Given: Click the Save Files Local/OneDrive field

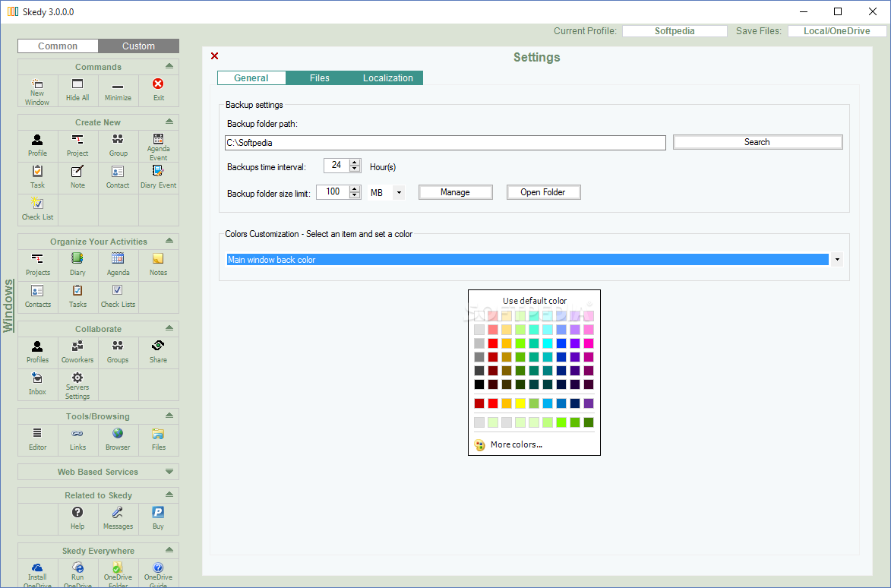Looking at the screenshot, I should click(x=836, y=31).
